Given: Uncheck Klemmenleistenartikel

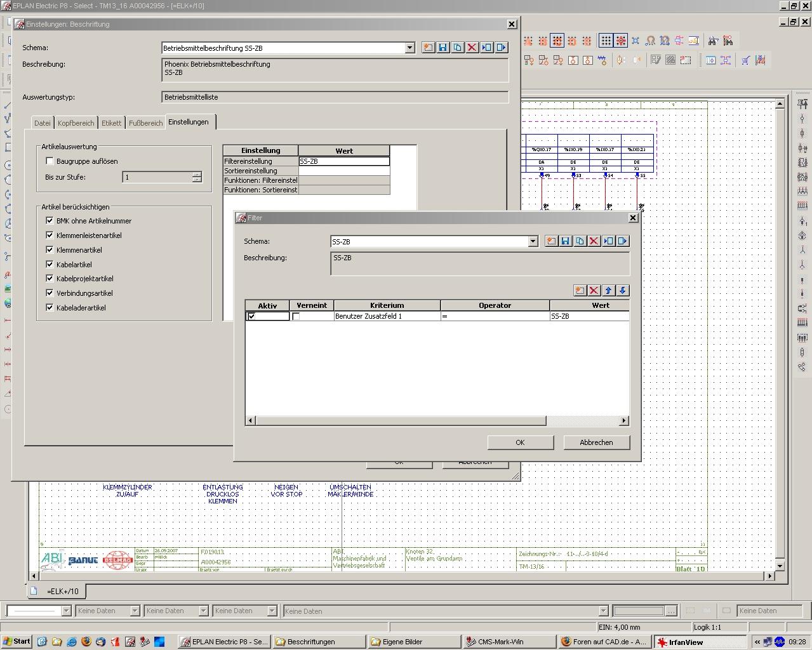Looking at the screenshot, I should coord(50,235).
